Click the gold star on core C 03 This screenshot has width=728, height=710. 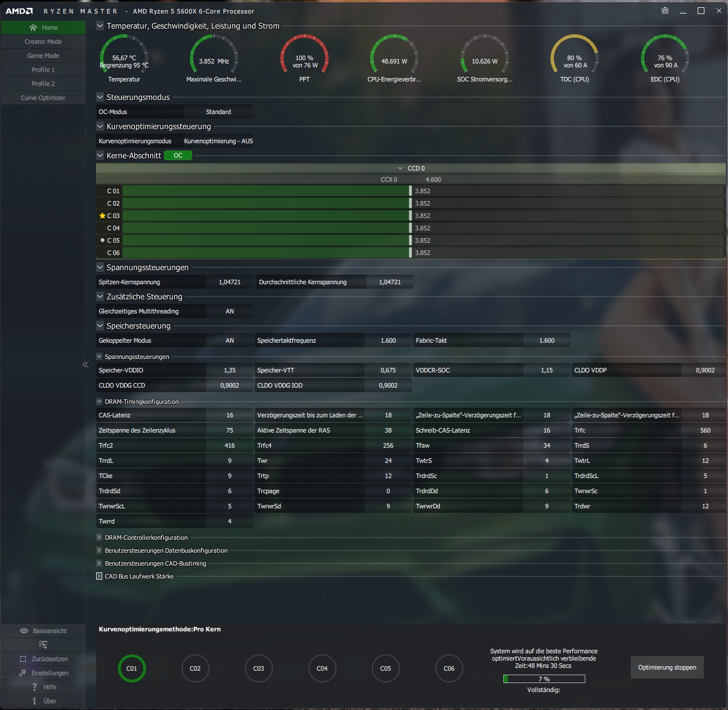tap(102, 216)
